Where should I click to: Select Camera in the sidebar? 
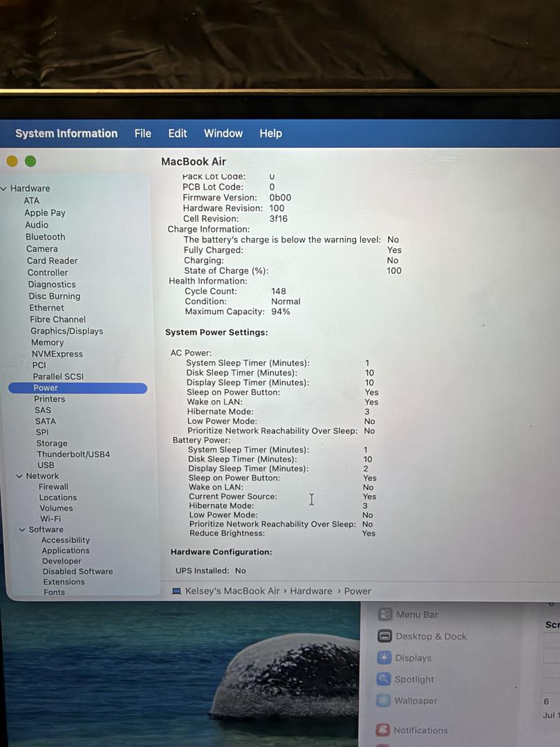tap(42, 249)
